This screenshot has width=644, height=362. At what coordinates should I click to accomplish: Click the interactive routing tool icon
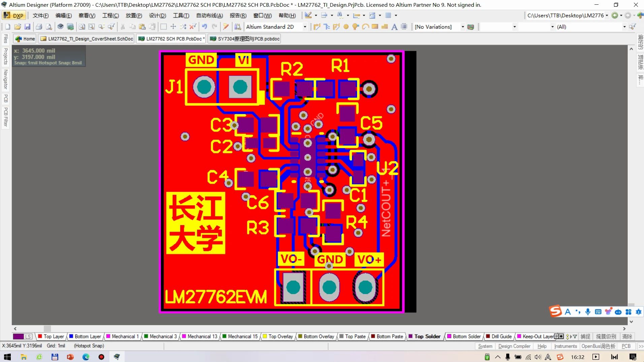(x=317, y=27)
